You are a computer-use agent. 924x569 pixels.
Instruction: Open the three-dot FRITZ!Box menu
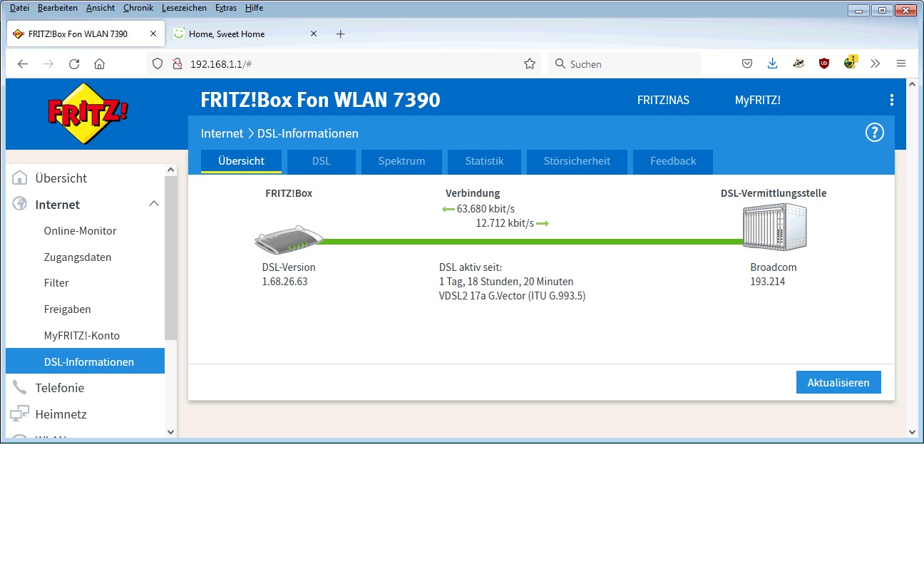coord(891,101)
